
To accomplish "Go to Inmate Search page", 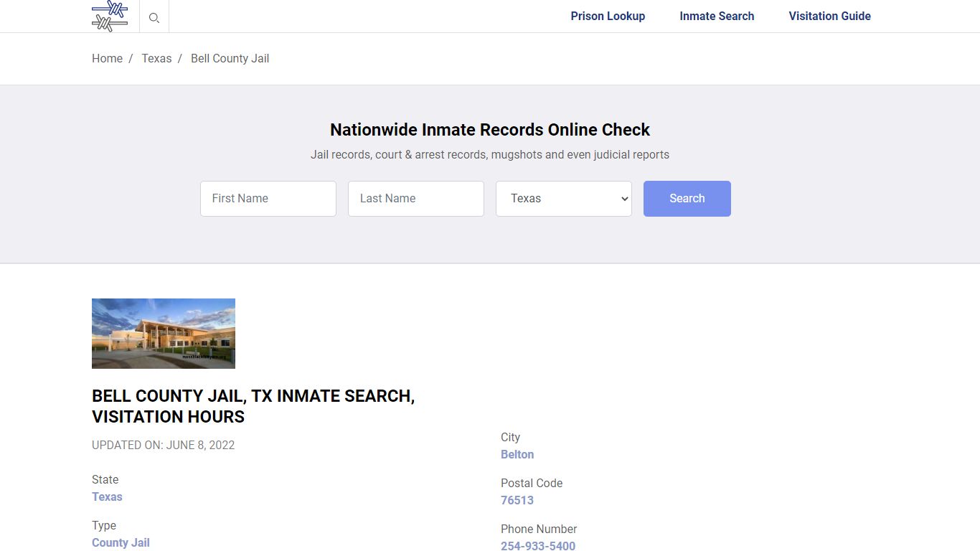I will coord(717,16).
